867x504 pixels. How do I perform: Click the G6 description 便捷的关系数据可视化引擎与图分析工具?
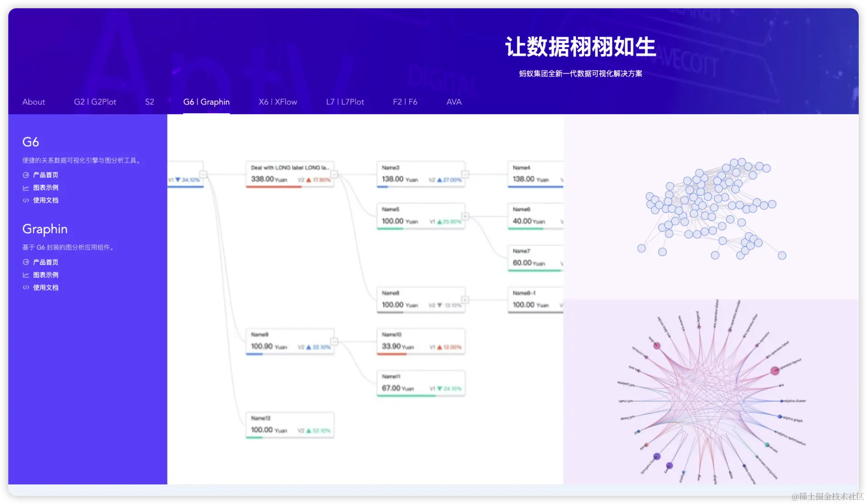point(82,160)
